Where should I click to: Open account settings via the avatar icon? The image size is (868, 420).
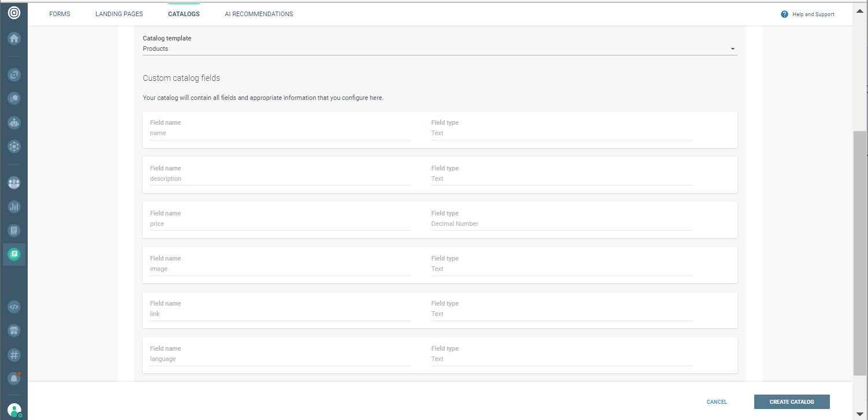tap(13, 410)
